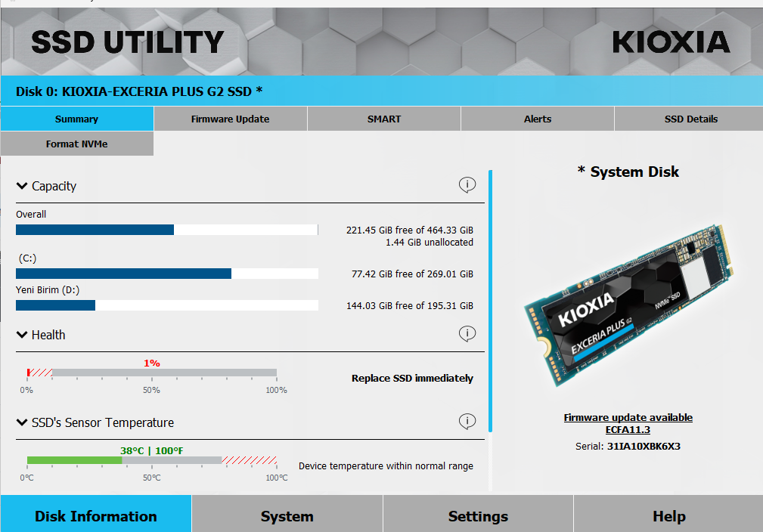Click the 'Replace SSD immediately' health message

point(412,379)
